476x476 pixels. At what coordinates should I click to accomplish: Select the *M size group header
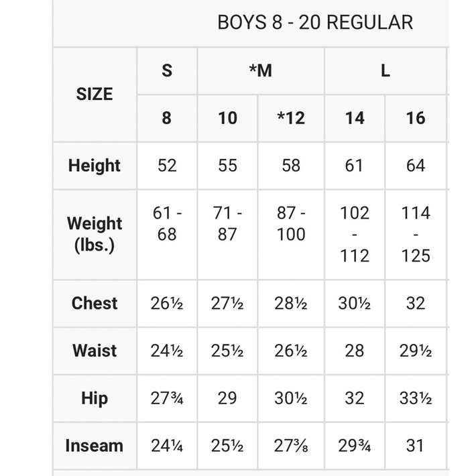point(260,70)
